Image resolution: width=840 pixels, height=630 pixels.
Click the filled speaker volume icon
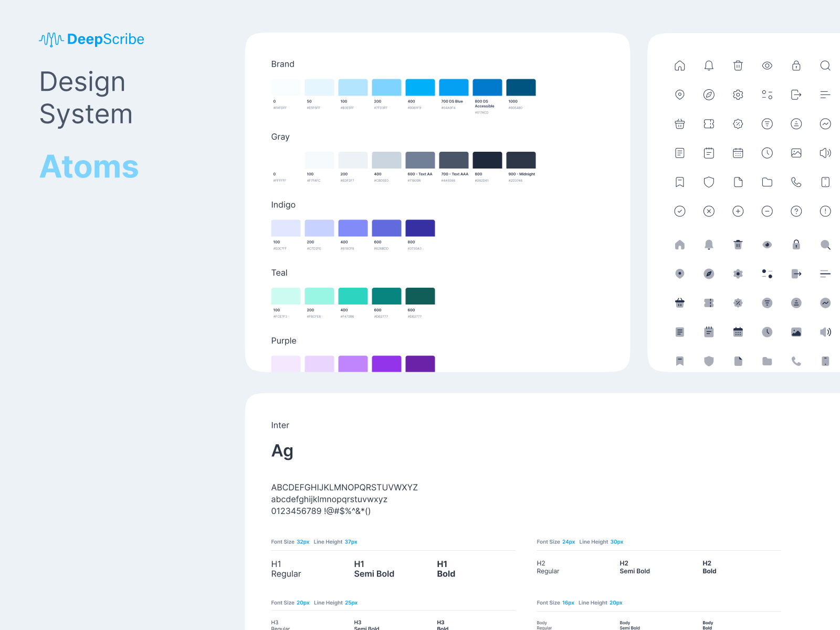[x=825, y=332]
